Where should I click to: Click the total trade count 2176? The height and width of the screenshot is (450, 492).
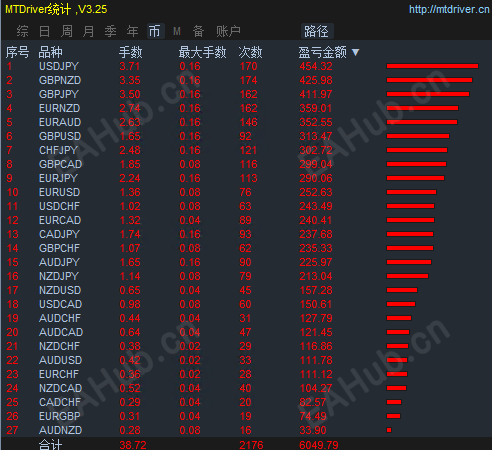pyautogui.click(x=251, y=445)
